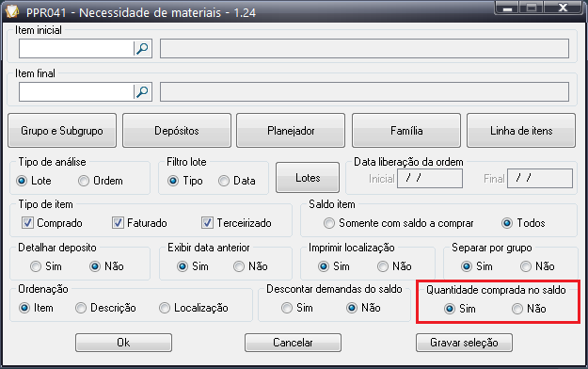Image resolution: width=588 pixels, height=369 pixels.
Task: Choose Sim for Exibir data anterior
Action: (183, 266)
